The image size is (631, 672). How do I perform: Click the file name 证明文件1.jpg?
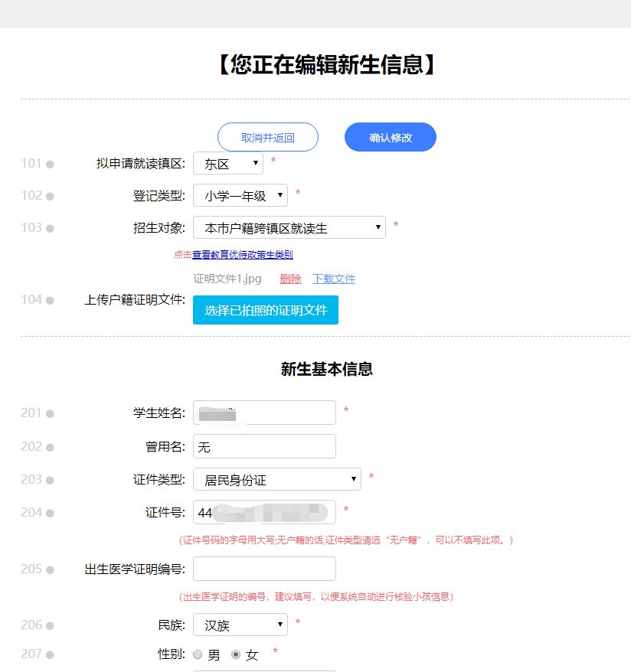point(227,279)
